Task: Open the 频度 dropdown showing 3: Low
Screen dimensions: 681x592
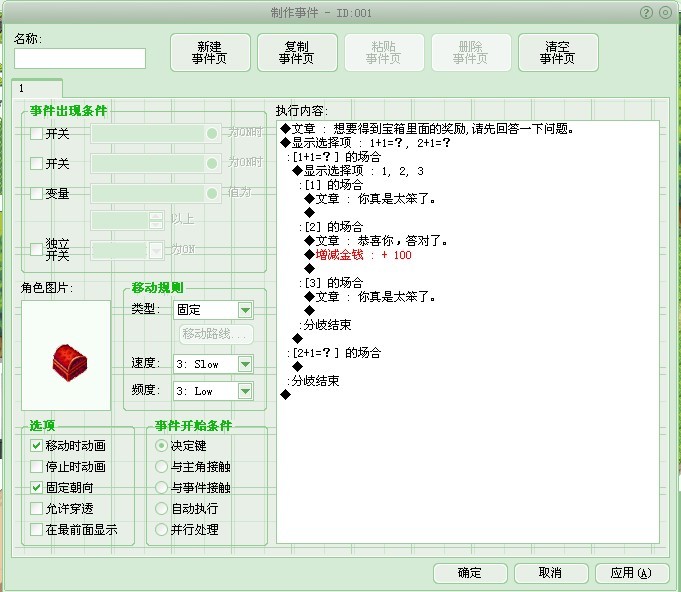Action: [213, 391]
